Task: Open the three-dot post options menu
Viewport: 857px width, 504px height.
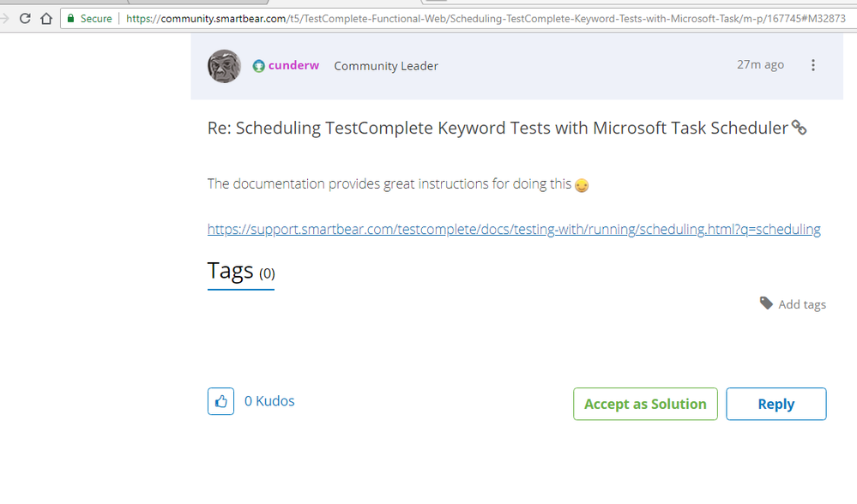Action: [813, 65]
